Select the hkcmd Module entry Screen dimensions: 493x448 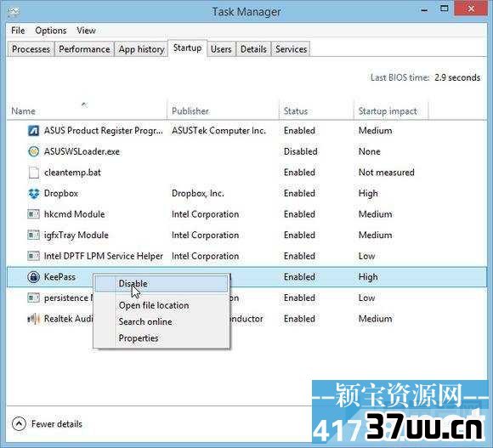tap(74, 214)
